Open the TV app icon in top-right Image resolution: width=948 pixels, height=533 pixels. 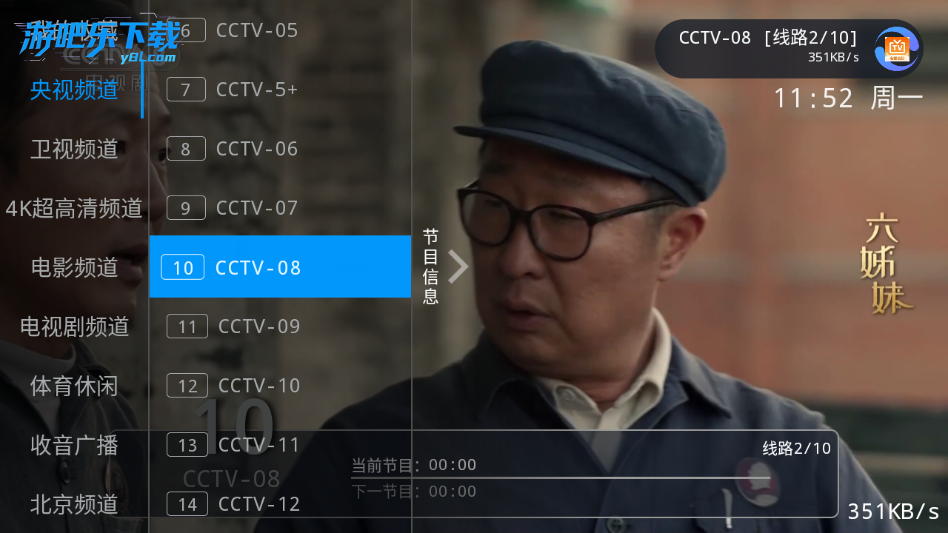tap(896, 48)
